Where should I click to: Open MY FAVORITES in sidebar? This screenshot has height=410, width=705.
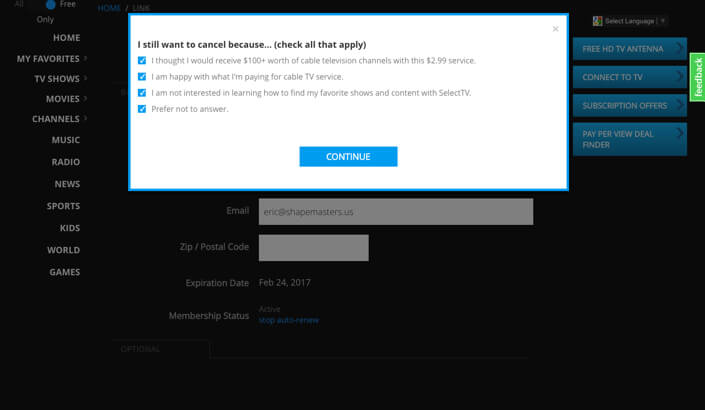48,59
